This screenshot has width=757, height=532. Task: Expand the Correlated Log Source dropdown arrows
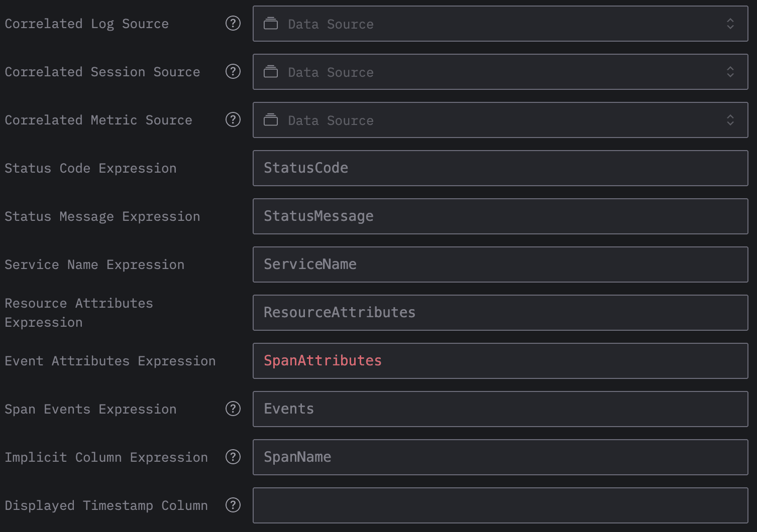click(x=730, y=24)
